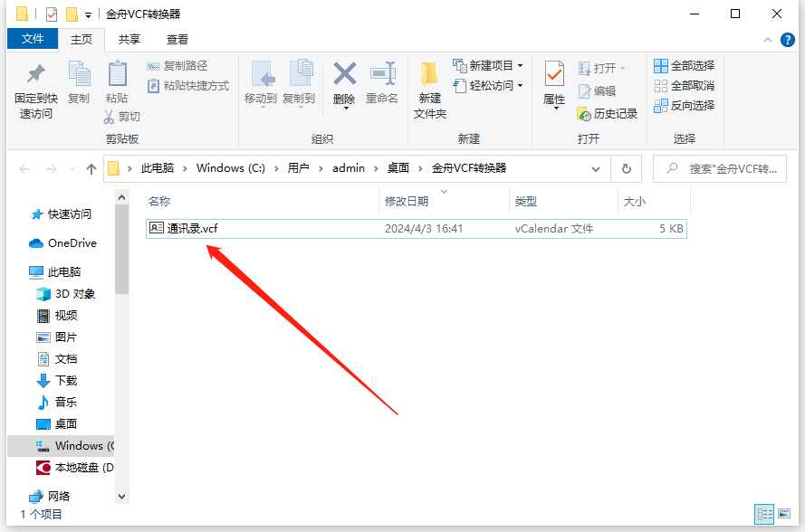This screenshot has width=805, height=532.
Task: Go up one folder level
Action: click(91, 169)
